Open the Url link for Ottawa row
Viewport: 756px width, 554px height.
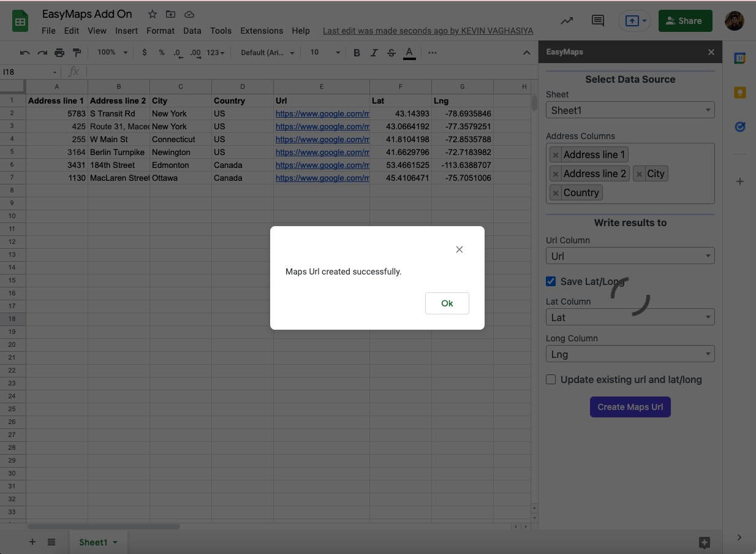pyautogui.click(x=322, y=178)
